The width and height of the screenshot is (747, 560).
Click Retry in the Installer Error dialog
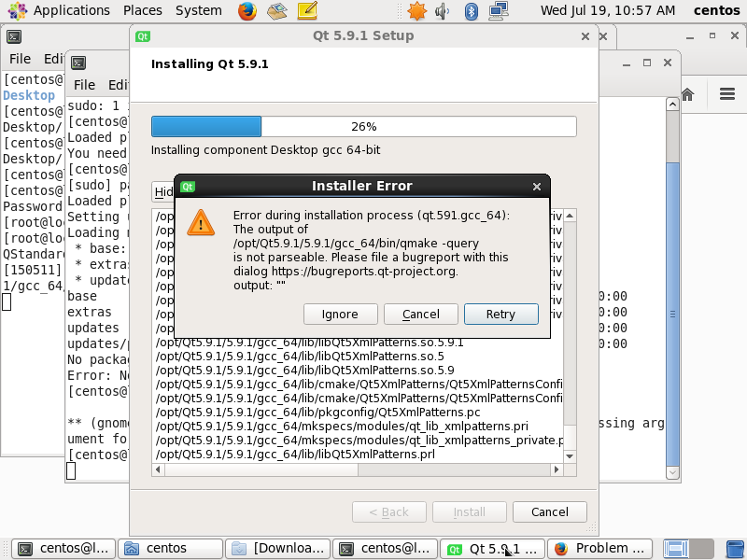pyautogui.click(x=501, y=315)
